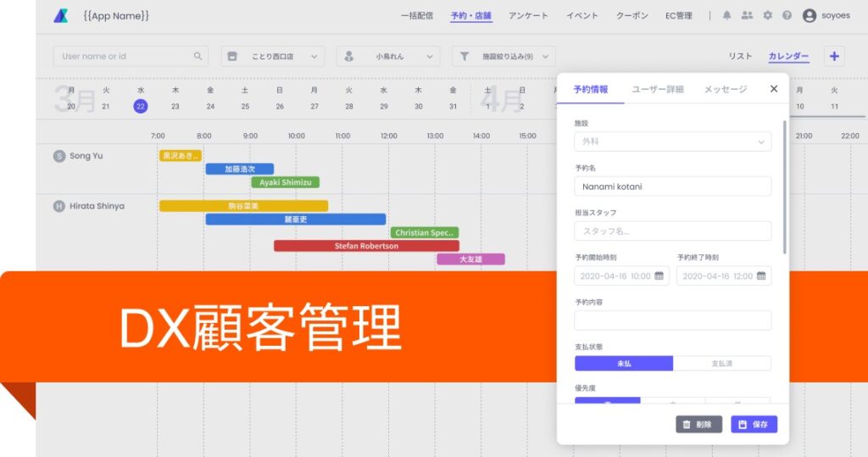Open the Stefan Robertson reservation bar

pyautogui.click(x=366, y=246)
